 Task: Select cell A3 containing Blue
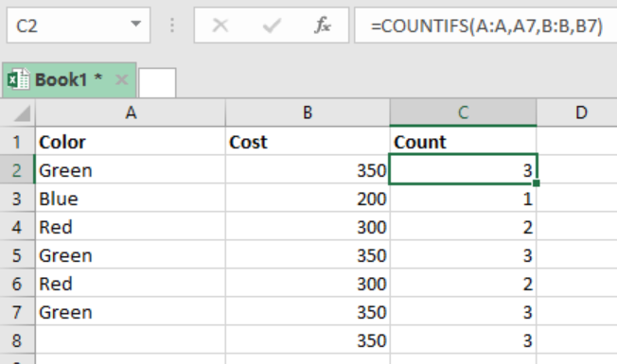[131, 198]
